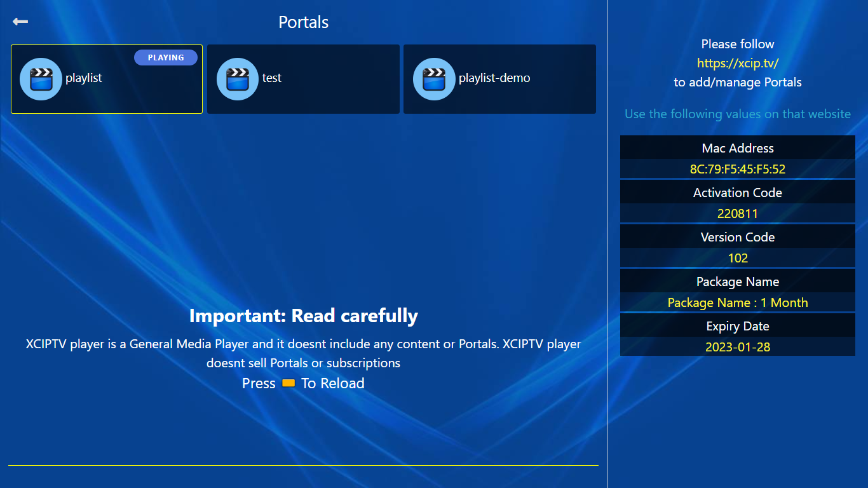This screenshot has width=868, height=488.
Task: Select the 'test' portal name
Action: 271,78
